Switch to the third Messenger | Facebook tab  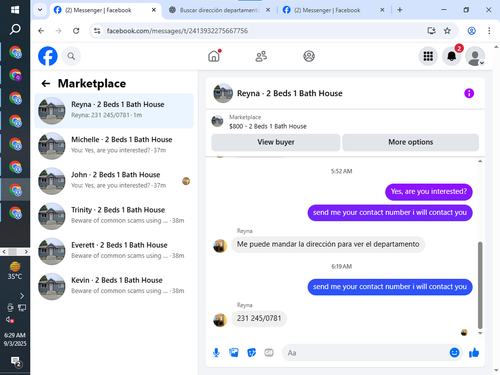(x=333, y=10)
